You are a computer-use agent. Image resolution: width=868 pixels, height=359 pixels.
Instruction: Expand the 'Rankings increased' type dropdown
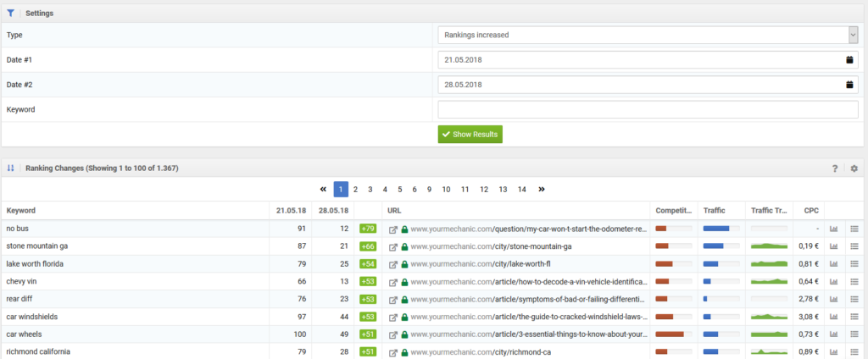853,35
